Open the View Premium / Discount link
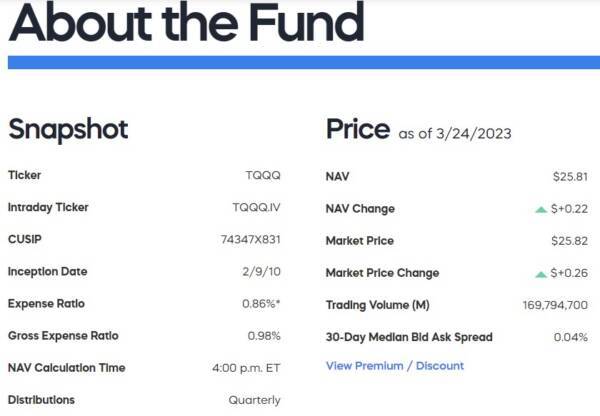 click(x=394, y=366)
